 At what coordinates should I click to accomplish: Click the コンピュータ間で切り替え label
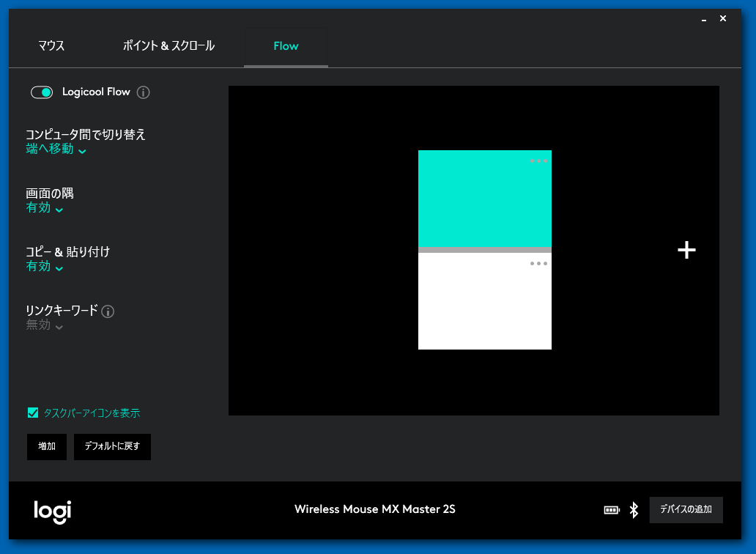pos(85,135)
